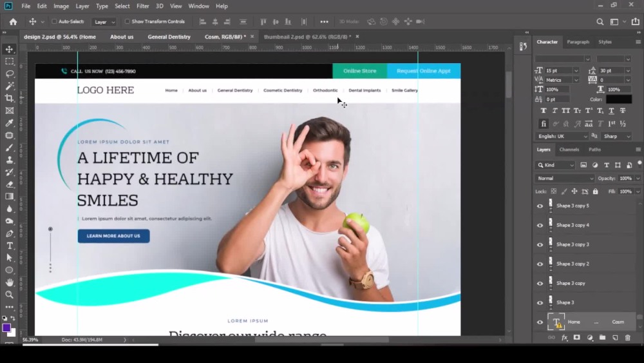Open the Opacity 100% dropdown arrow
Screen dimensions: 644x363
(638, 179)
